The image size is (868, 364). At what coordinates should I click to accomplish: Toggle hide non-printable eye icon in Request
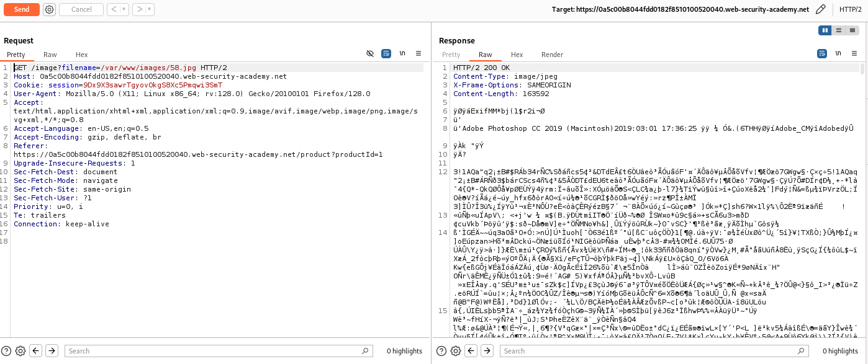[x=370, y=54]
